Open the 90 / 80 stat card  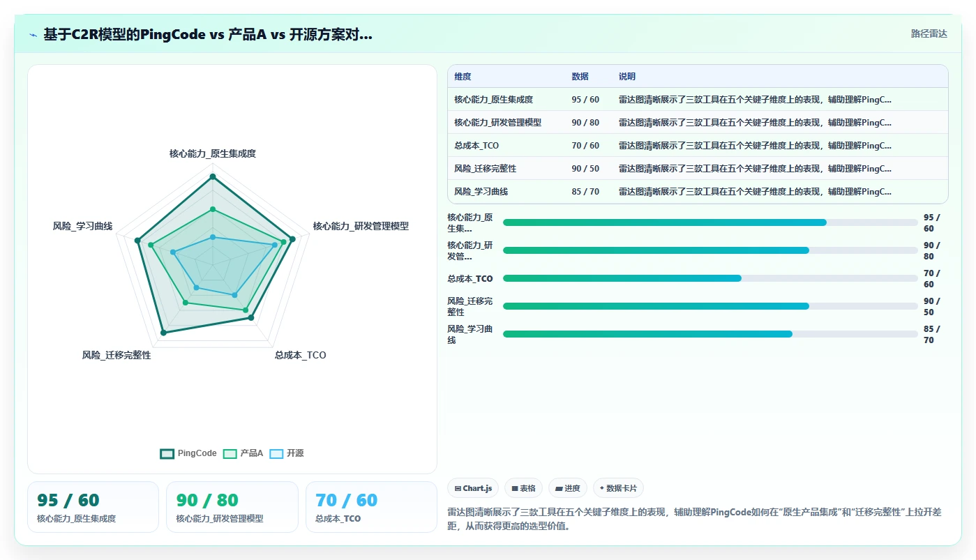232,507
